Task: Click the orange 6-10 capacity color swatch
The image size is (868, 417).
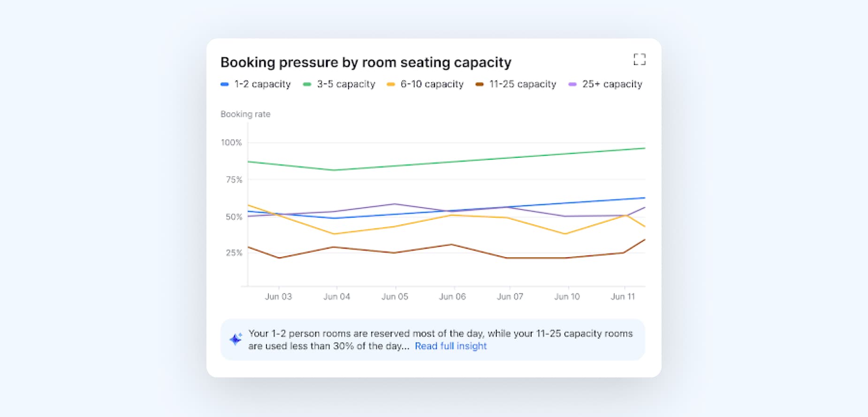Action: click(x=390, y=85)
